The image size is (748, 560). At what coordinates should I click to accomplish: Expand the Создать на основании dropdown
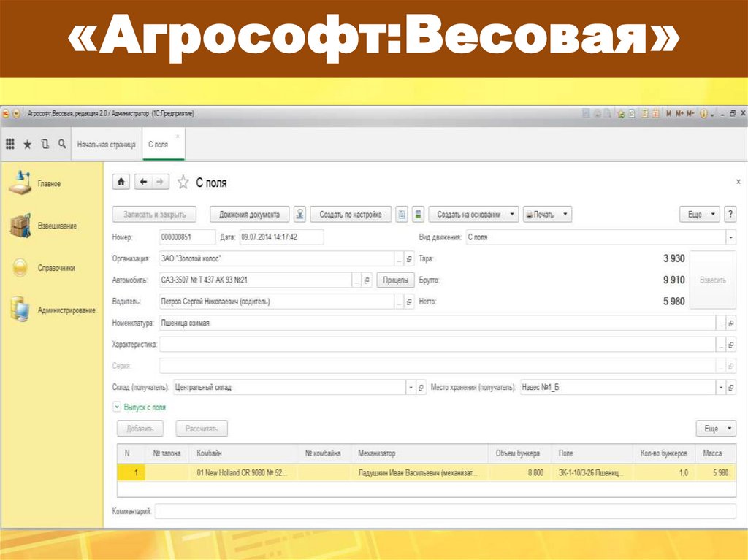[x=512, y=214]
